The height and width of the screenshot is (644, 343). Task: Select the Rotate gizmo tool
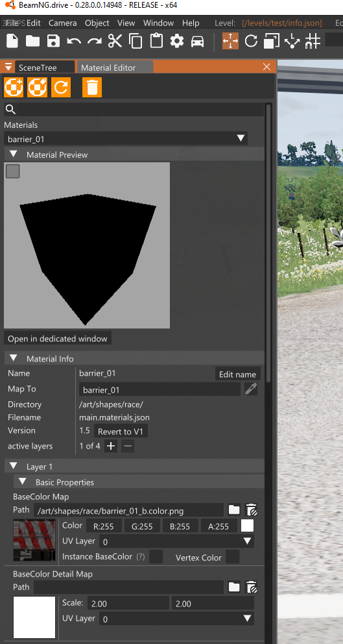click(251, 41)
